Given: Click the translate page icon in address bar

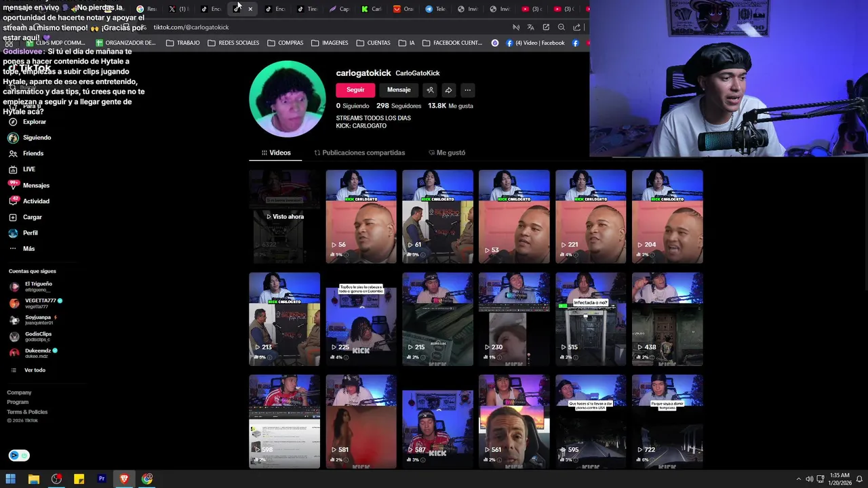Looking at the screenshot, I should pyautogui.click(x=530, y=27).
